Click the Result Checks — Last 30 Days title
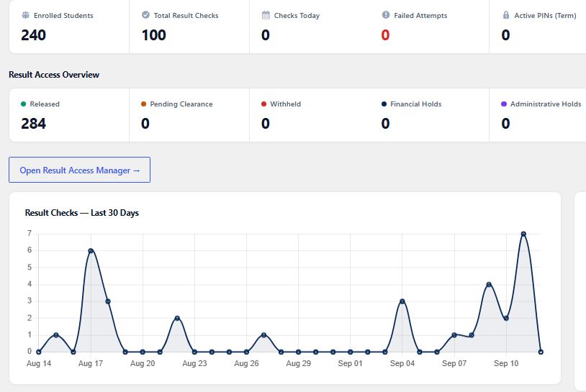This screenshot has width=586, height=392. [82, 213]
